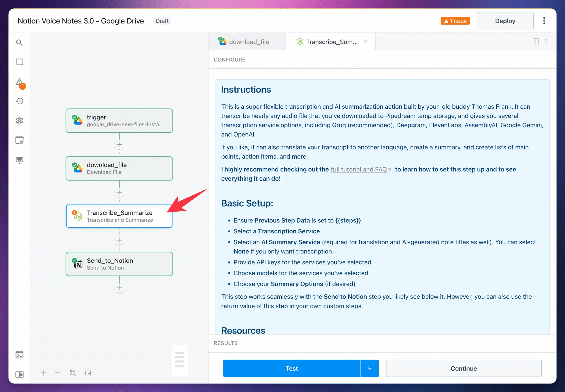Click the Deploy button
This screenshot has width=565, height=392.
pos(505,21)
